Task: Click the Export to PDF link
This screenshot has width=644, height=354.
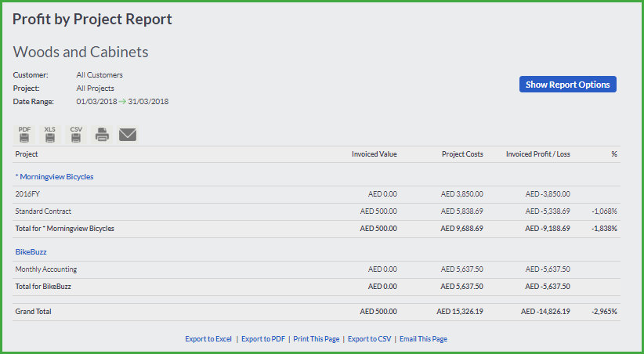Action: 263,339
